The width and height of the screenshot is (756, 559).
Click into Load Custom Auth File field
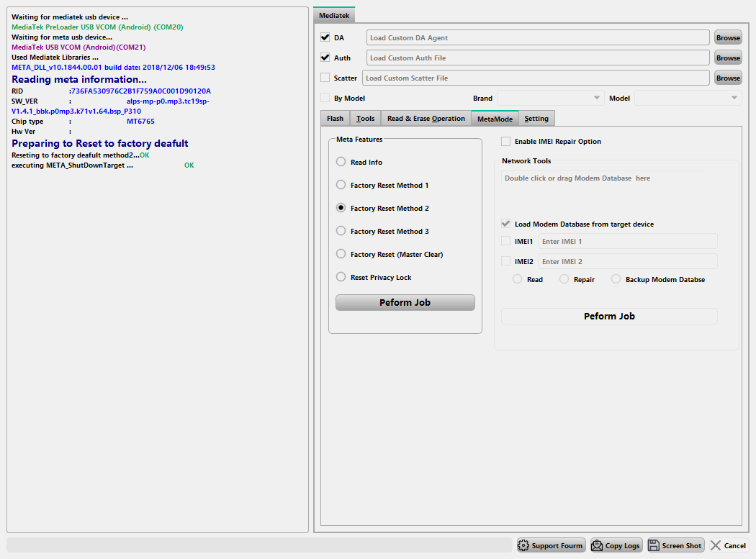click(x=538, y=58)
